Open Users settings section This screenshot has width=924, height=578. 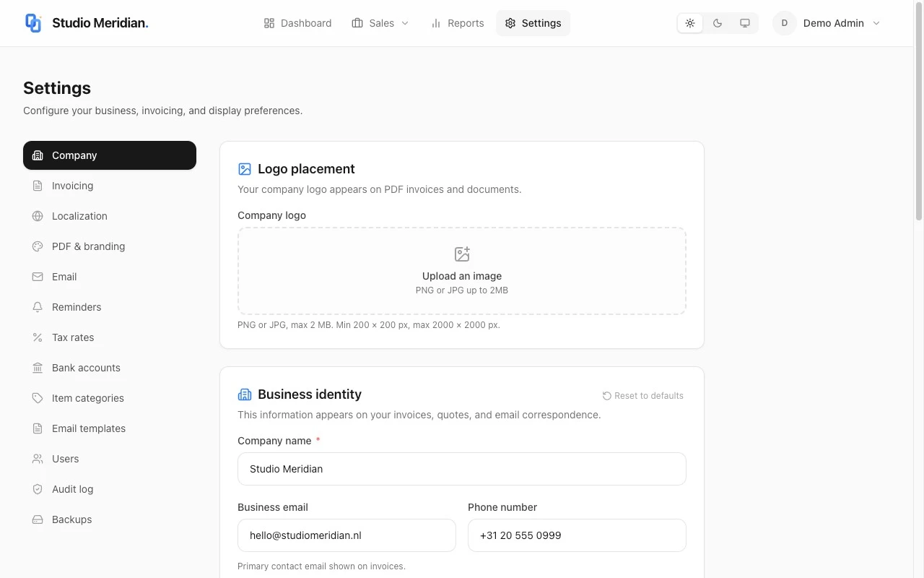point(110,459)
